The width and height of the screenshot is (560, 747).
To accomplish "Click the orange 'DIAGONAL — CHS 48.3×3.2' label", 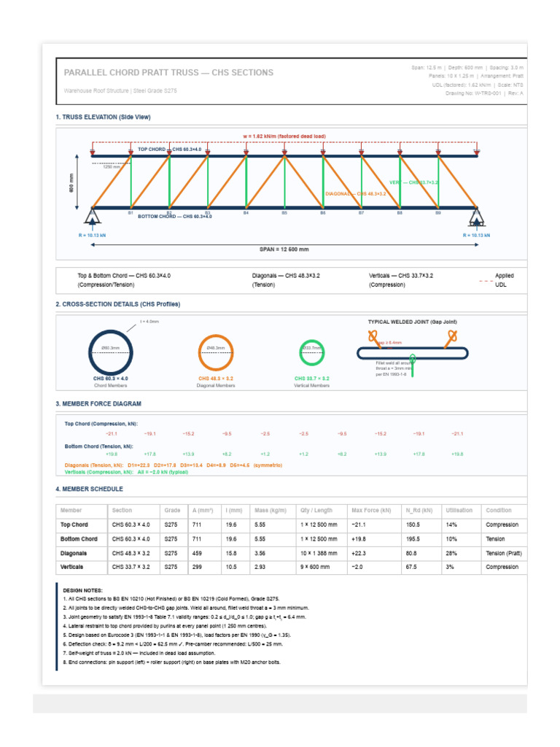I will pos(356,194).
